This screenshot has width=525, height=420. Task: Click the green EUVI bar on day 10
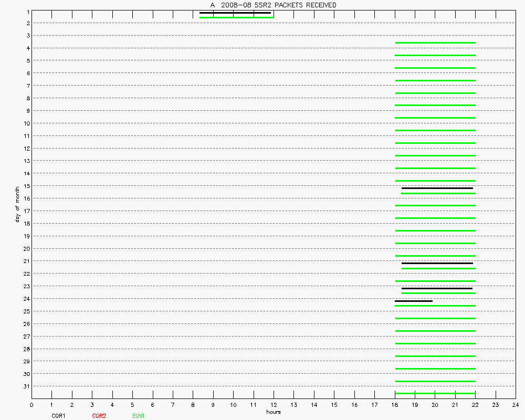coord(435,130)
